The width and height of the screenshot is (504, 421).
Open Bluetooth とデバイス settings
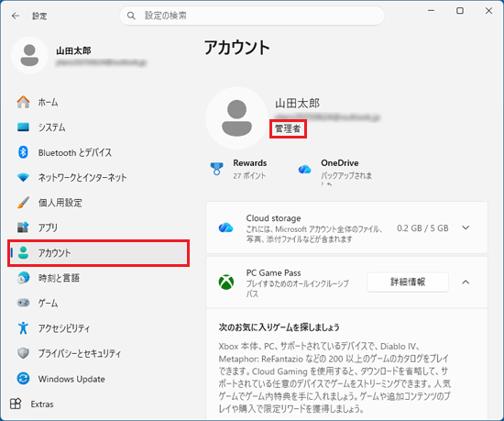click(98, 152)
